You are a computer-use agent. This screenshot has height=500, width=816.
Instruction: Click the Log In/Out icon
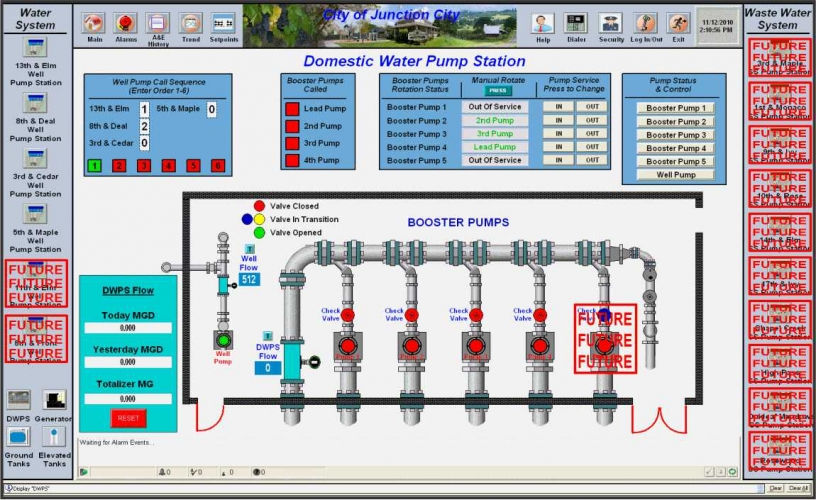(x=645, y=24)
